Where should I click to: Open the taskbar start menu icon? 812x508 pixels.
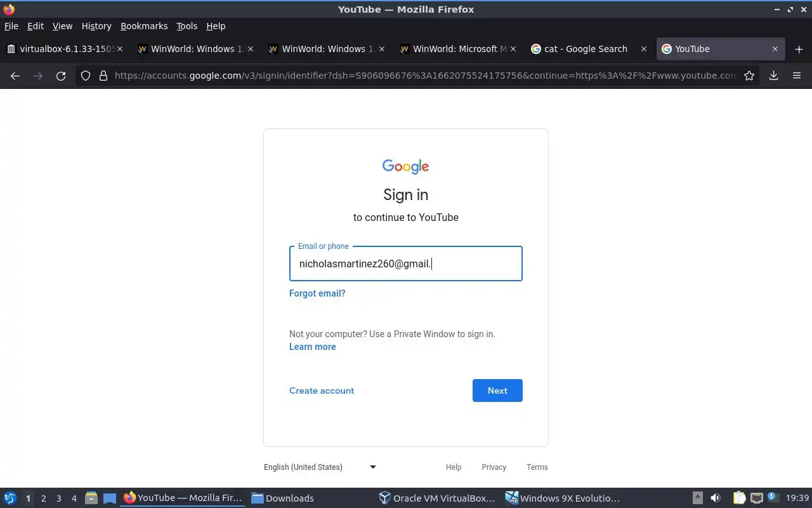tap(10, 498)
